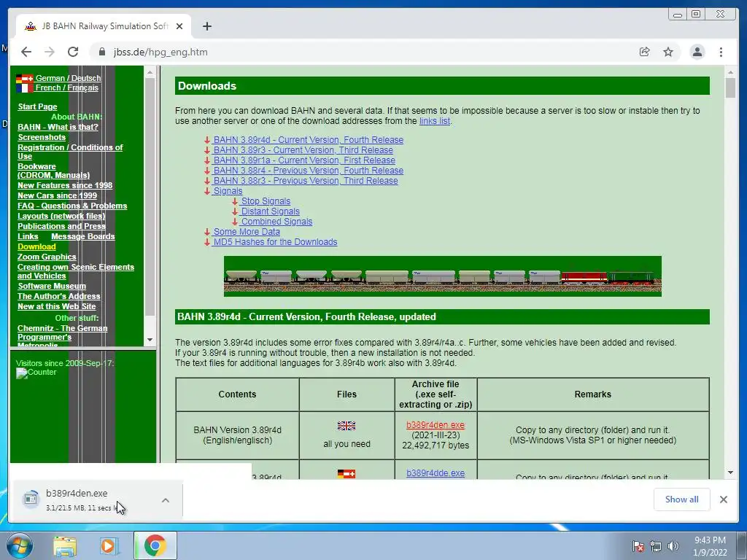
Task: Open the sidebar Links page
Action: (28, 236)
